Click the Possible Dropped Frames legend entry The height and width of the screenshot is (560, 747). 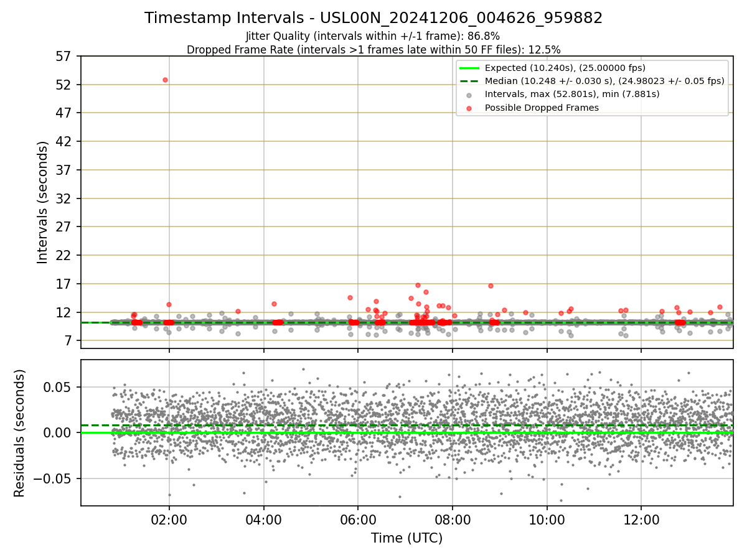(x=542, y=108)
